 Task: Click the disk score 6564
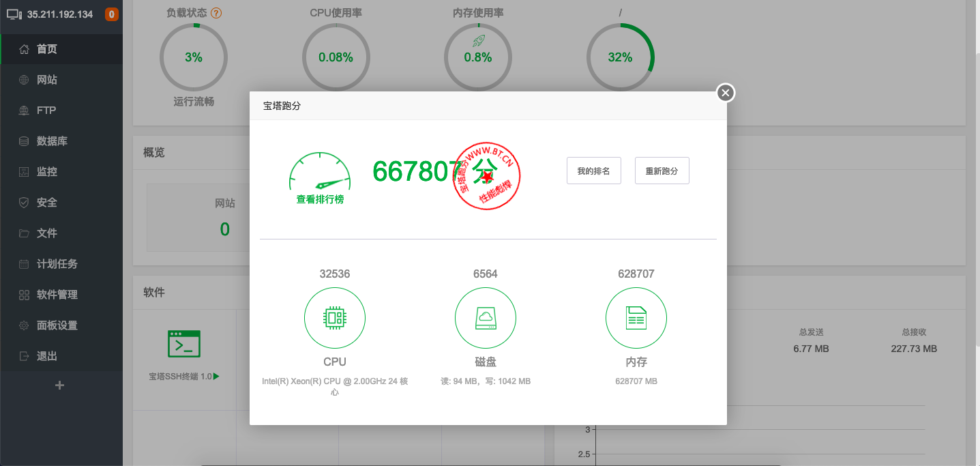(486, 274)
